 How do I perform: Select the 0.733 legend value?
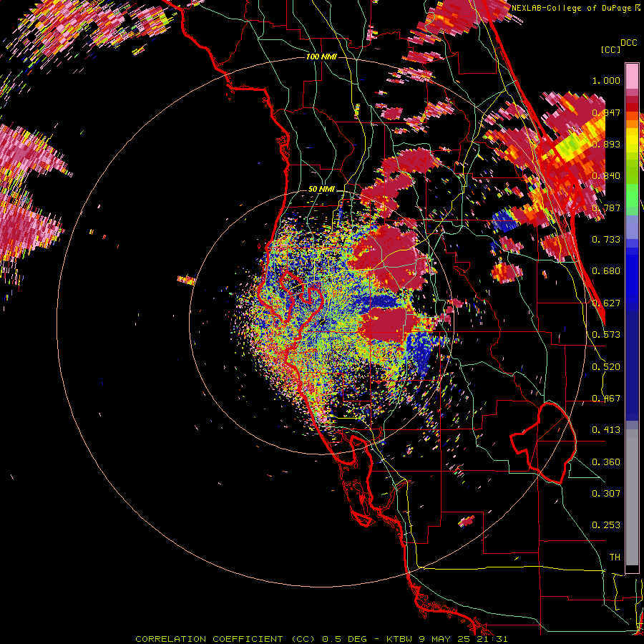pyautogui.click(x=606, y=240)
